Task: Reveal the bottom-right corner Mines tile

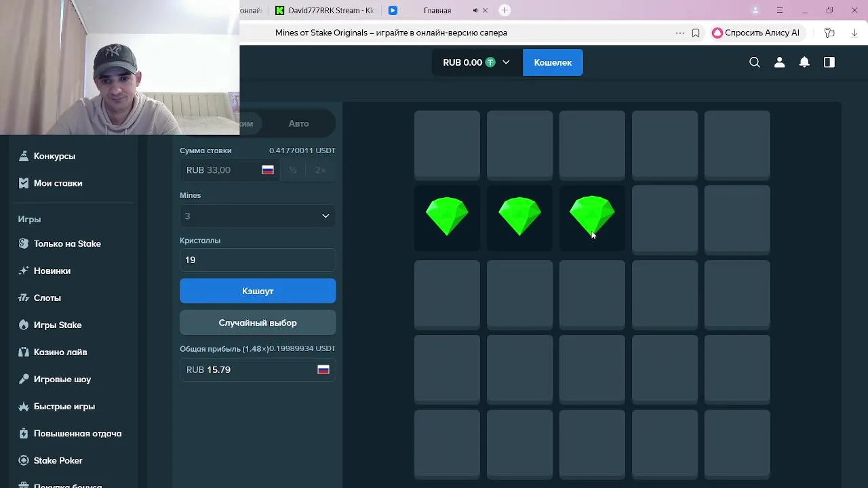Action: [737, 443]
